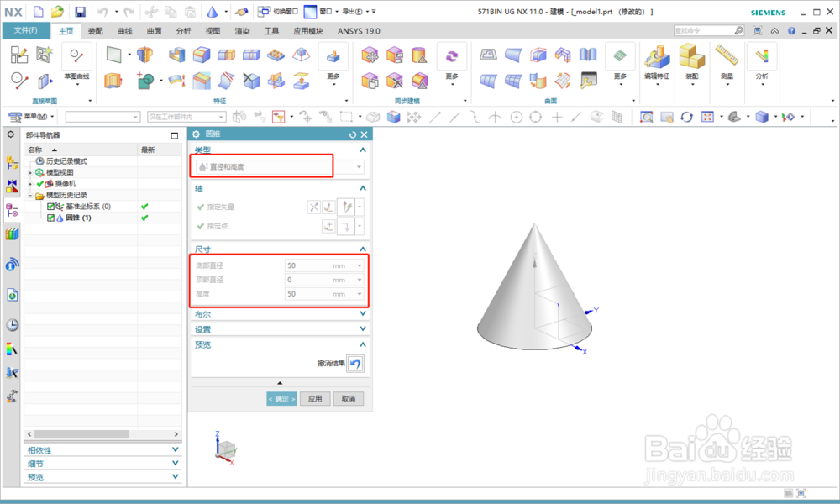
Task: Open the ANSYS 19.0 tab
Action: coord(359,31)
